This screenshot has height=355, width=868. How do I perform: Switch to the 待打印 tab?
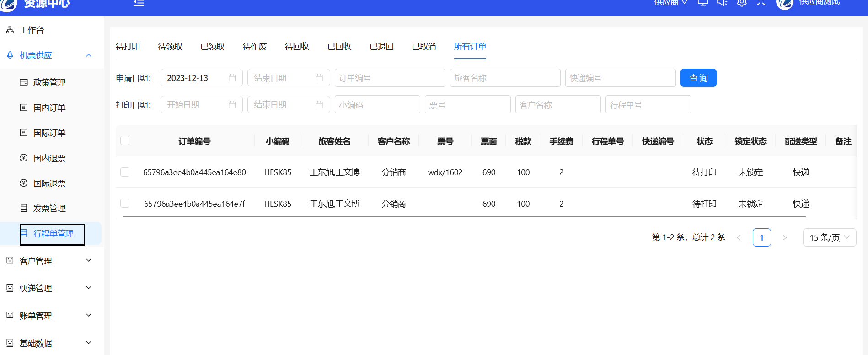[x=128, y=47]
